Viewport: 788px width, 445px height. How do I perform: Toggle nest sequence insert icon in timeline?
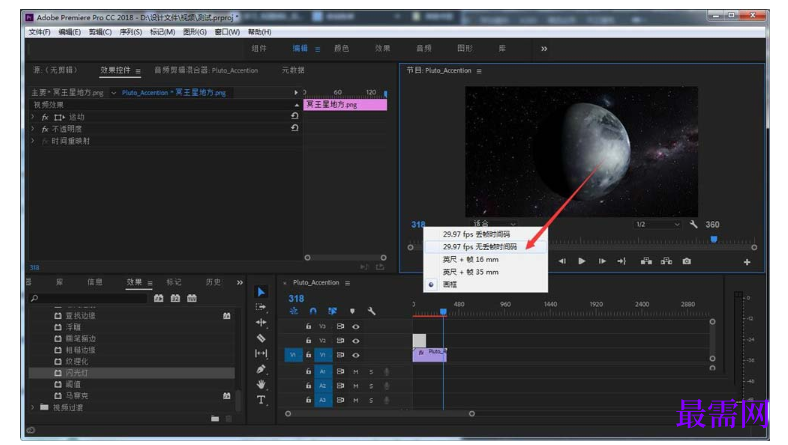[x=294, y=311]
